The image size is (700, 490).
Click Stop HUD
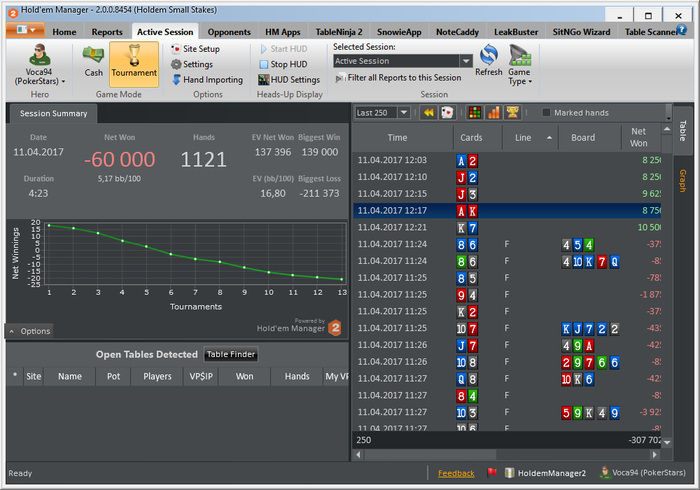283,64
